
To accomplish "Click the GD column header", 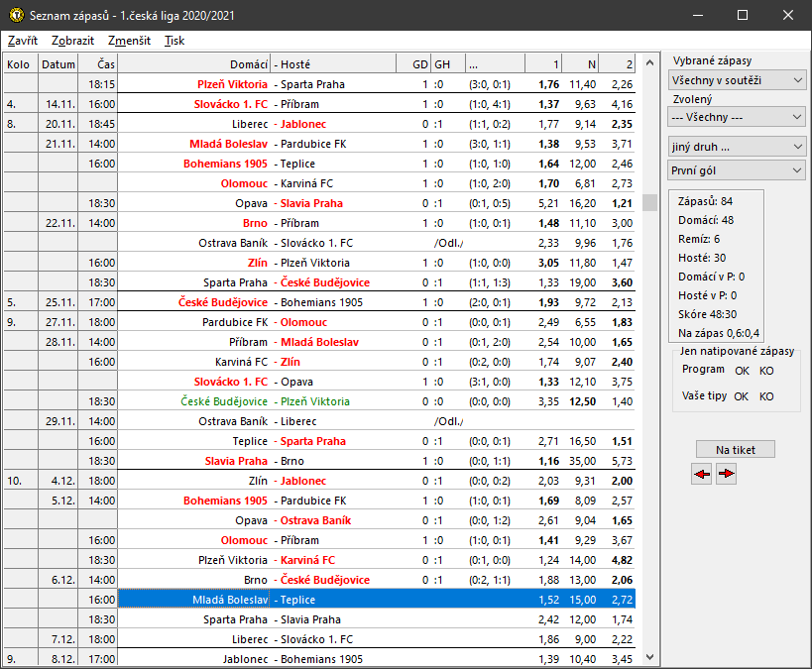I will [x=413, y=64].
